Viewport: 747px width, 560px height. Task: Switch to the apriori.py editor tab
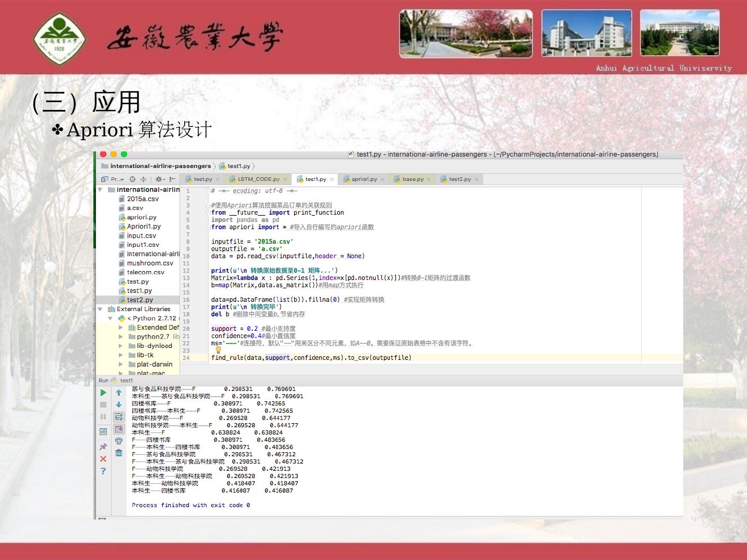(x=364, y=179)
